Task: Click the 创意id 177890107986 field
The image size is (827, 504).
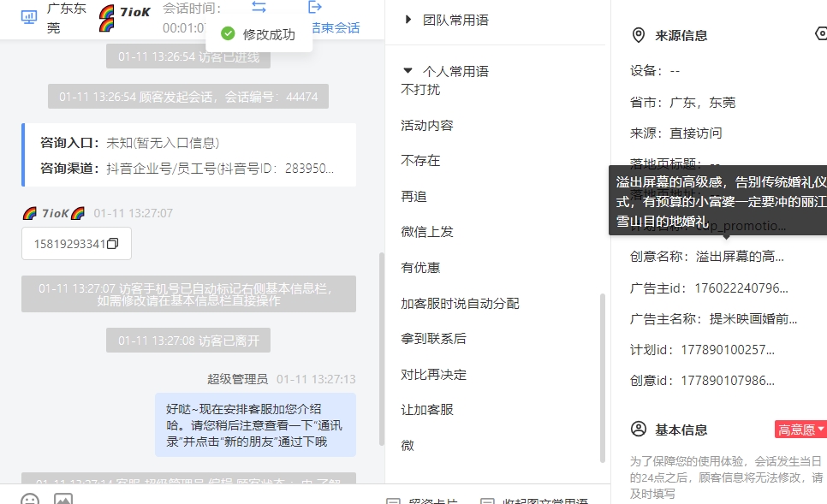Action: pos(702,381)
